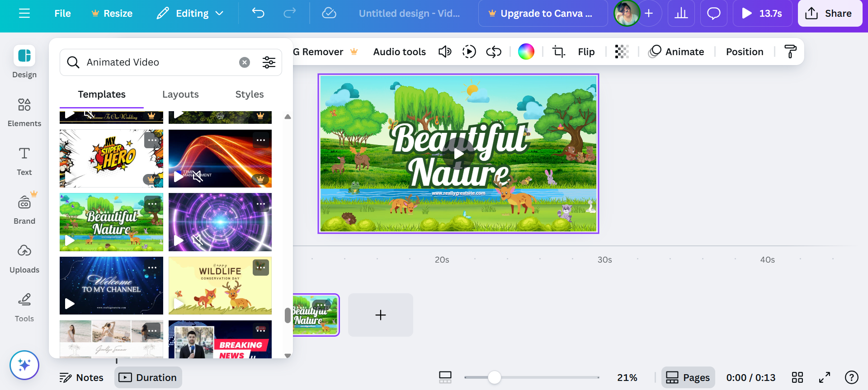This screenshot has height=390, width=868.
Task: Click the zoom slider handle
Action: 495,377
